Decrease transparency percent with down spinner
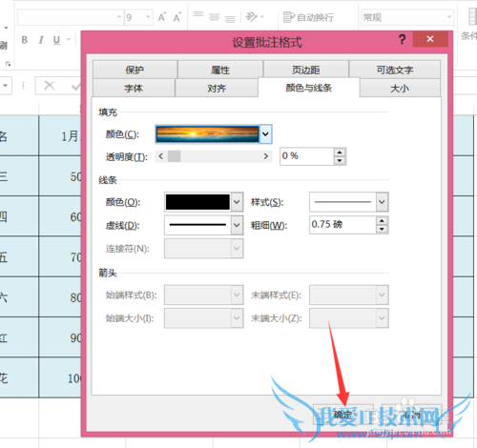 pyautogui.click(x=340, y=160)
